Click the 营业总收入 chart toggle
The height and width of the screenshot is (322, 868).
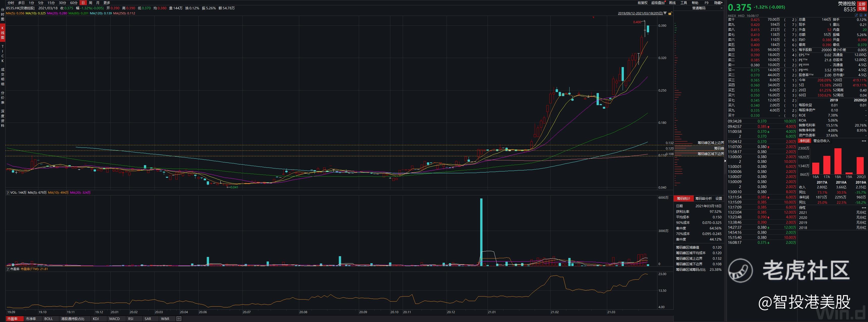click(x=822, y=141)
